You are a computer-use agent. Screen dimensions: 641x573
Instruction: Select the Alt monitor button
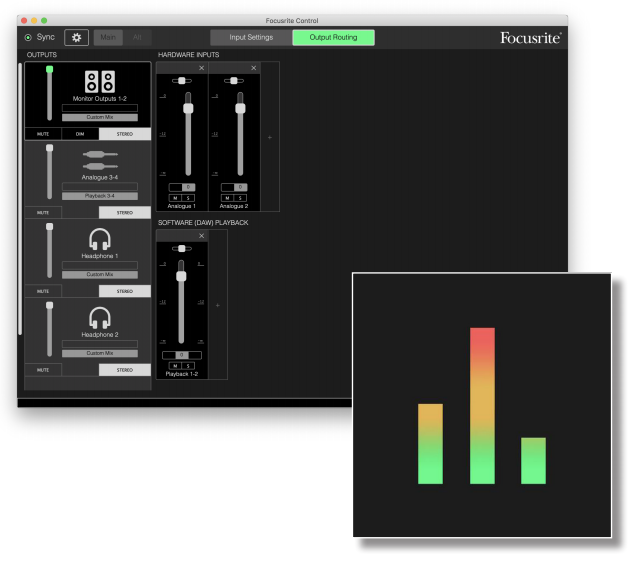[x=137, y=38]
